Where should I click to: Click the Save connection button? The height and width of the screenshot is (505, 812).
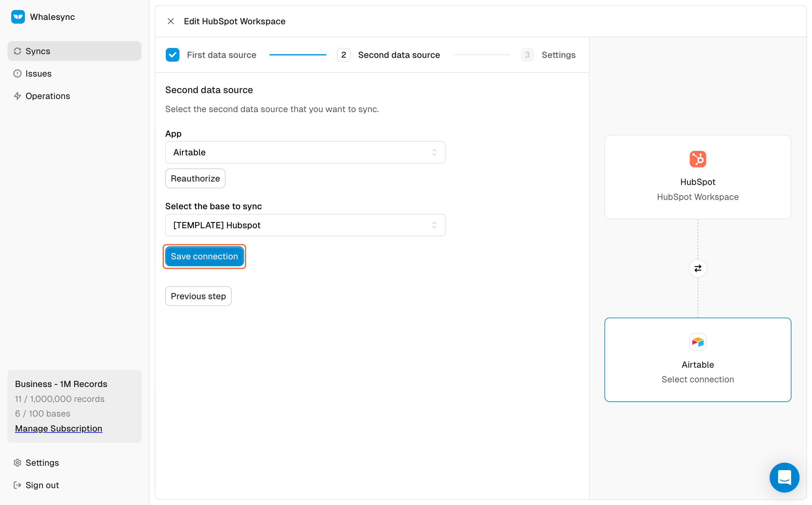204,256
